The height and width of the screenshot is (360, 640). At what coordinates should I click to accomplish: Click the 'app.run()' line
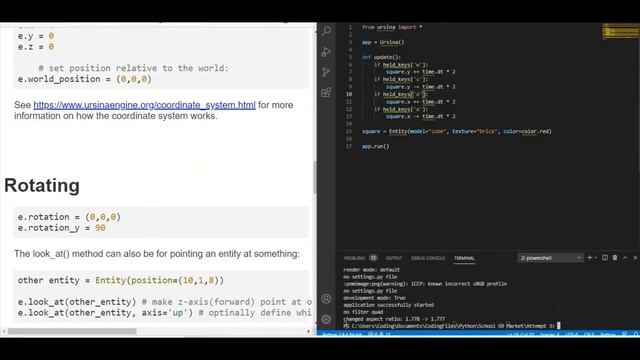coord(375,146)
